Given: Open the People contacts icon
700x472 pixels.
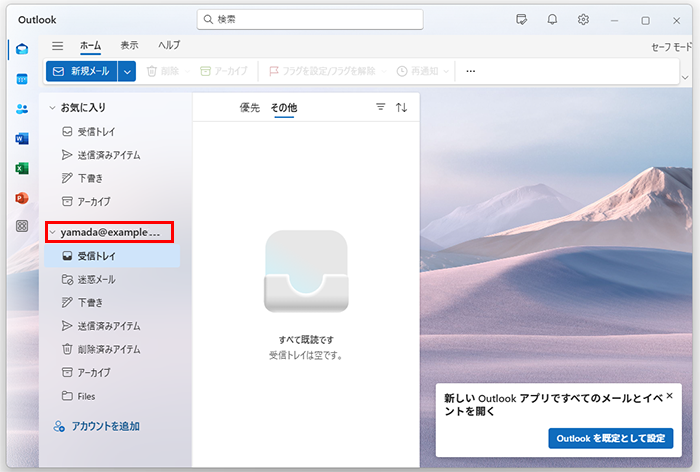Looking at the screenshot, I should (x=21, y=109).
